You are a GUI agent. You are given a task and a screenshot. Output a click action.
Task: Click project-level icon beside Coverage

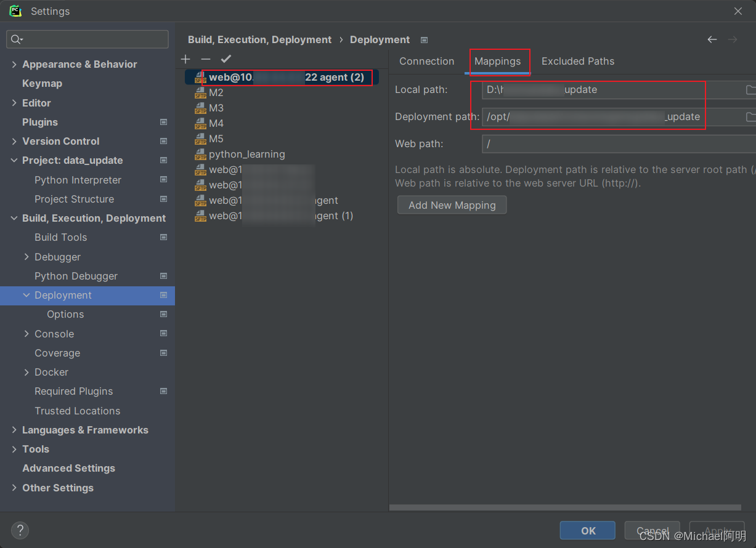coord(163,353)
